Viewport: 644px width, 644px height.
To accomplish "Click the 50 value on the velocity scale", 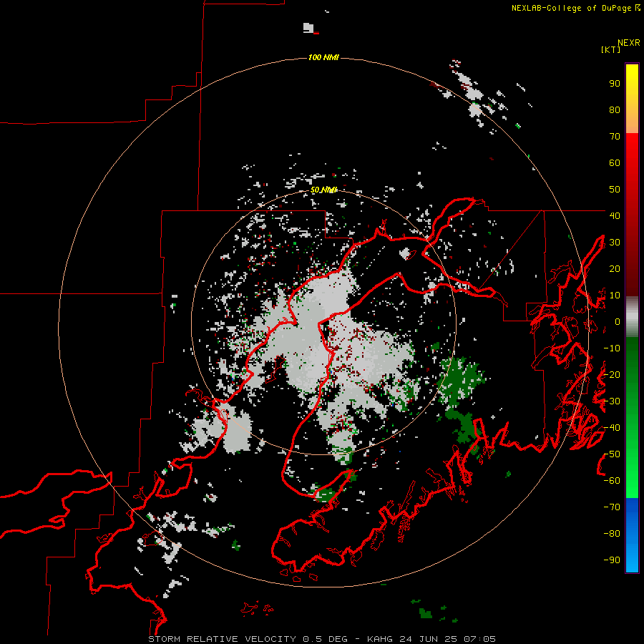I will (x=615, y=190).
